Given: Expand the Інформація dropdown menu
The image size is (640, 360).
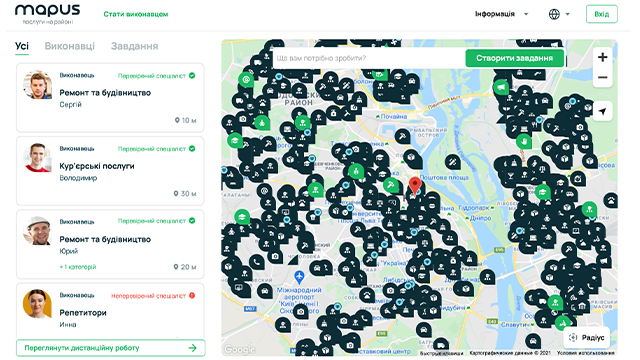Looking at the screenshot, I should [x=502, y=14].
